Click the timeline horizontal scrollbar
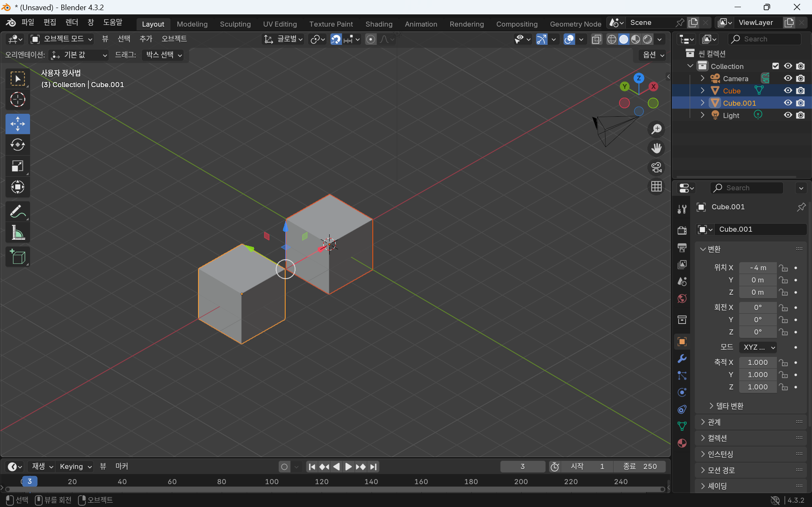Image resolution: width=812 pixels, height=507 pixels. 335,489
